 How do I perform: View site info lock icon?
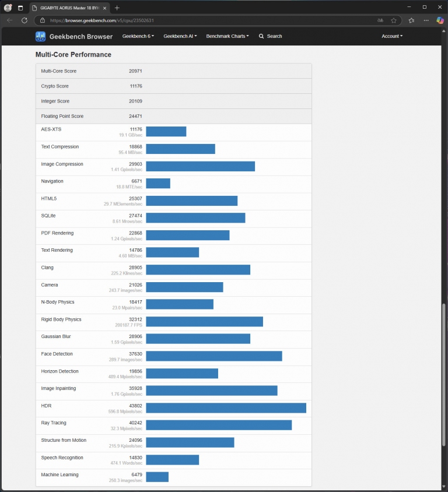pos(43,20)
